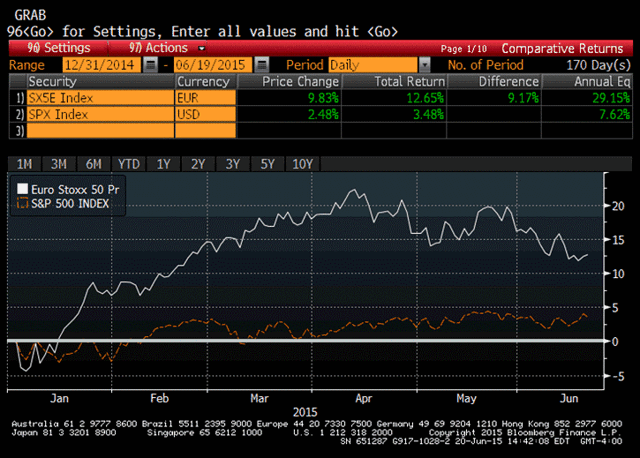This screenshot has width=640, height=458.
Task: Click the Jan label on chart axis
Action: coord(59,398)
